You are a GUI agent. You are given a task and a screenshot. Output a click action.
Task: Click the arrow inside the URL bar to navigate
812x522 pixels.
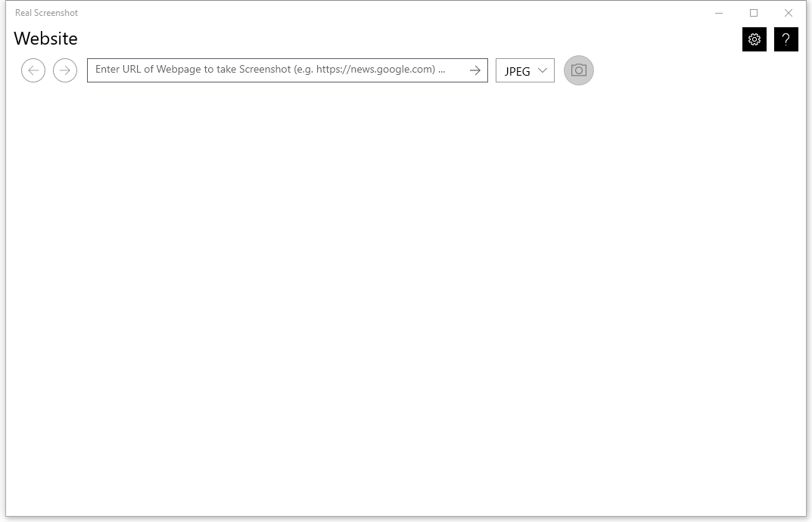tap(474, 70)
